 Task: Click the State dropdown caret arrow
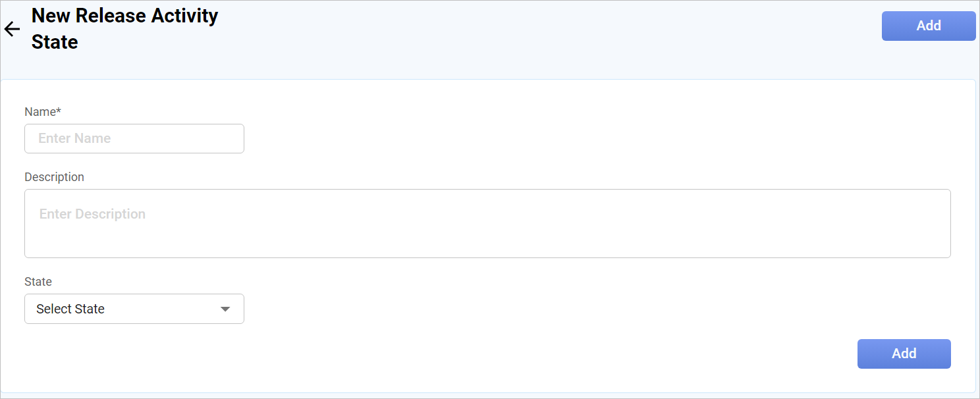click(225, 309)
